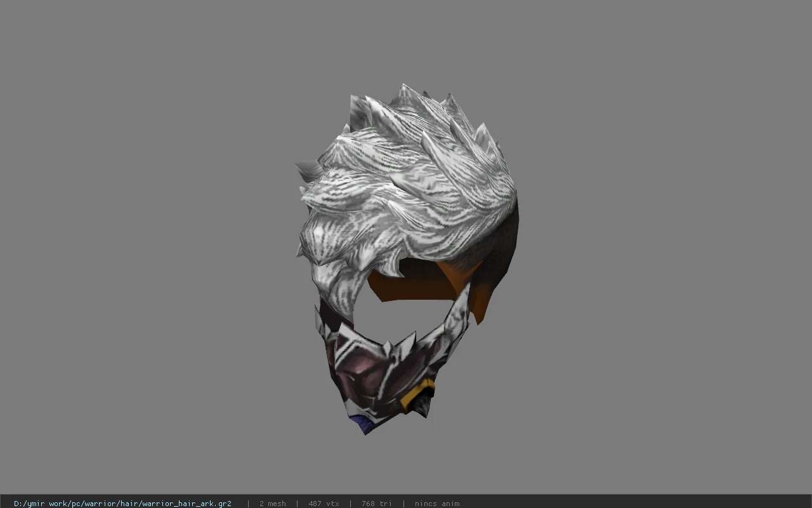Image resolution: width=812 pixels, height=508 pixels.
Task: Click the warrior_hair_ark.gr2 file path in status bar
Action: (x=122, y=504)
